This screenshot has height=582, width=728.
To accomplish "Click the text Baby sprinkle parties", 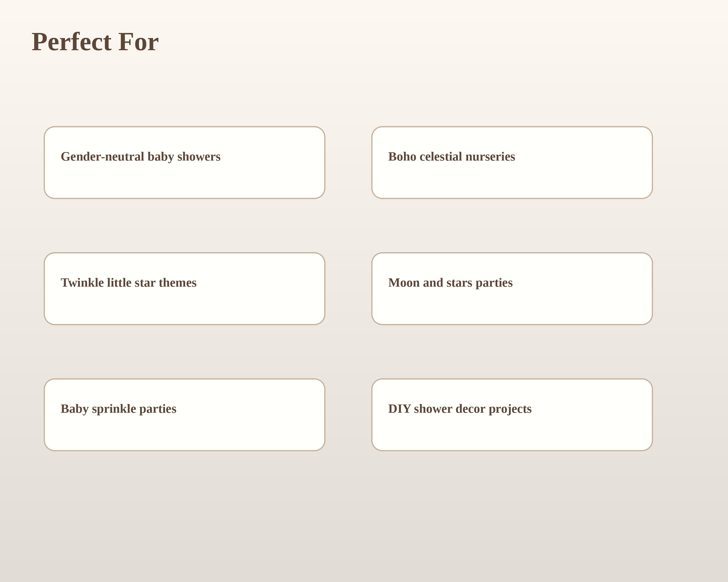I will tap(118, 409).
